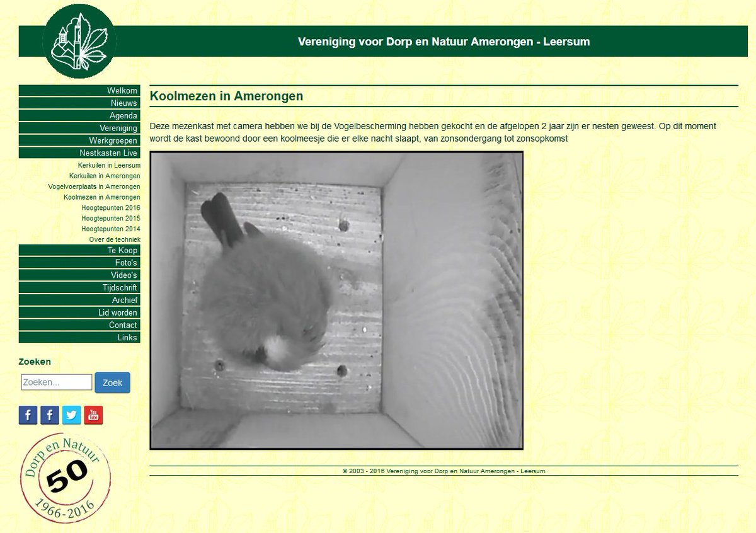View Hoogtepunten 2015
Screen dimensions: 756x533
[111, 219]
